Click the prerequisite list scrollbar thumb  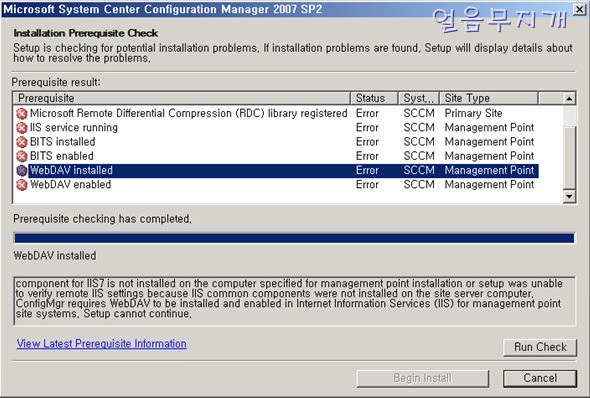[x=569, y=157]
